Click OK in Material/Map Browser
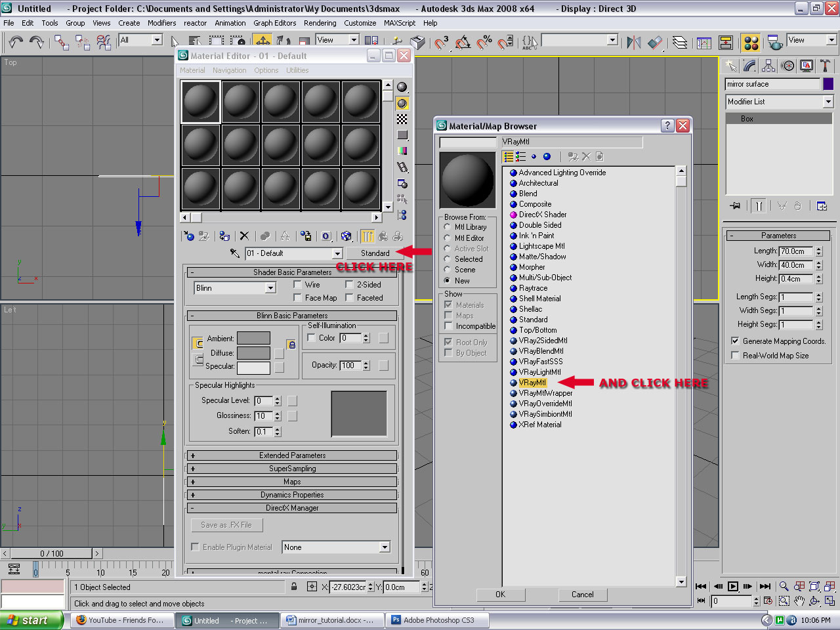Screen dimensions: 840x630 (x=501, y=595)
